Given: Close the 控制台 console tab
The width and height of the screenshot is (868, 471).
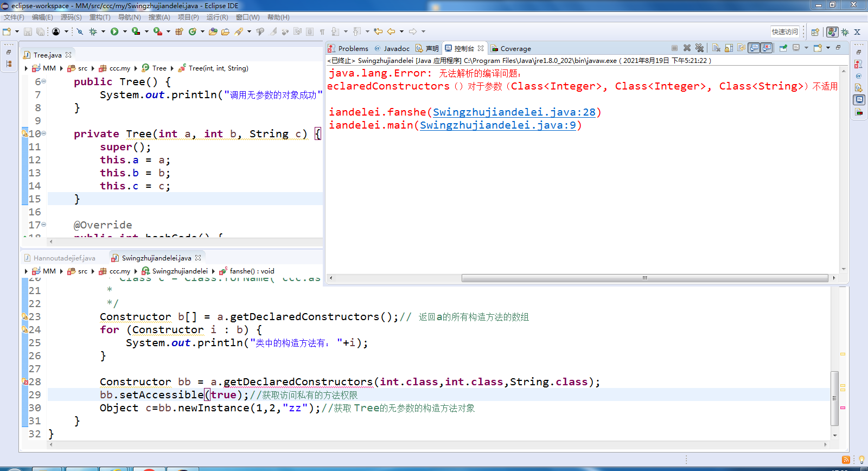Looking at the screenshot, I should (481, 48).
